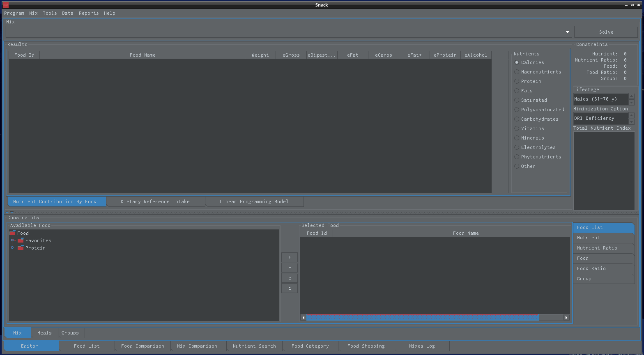Expand the Favorites tree node
The width and height of the screenshot is (644, 355).
click(x=13, y=240)
